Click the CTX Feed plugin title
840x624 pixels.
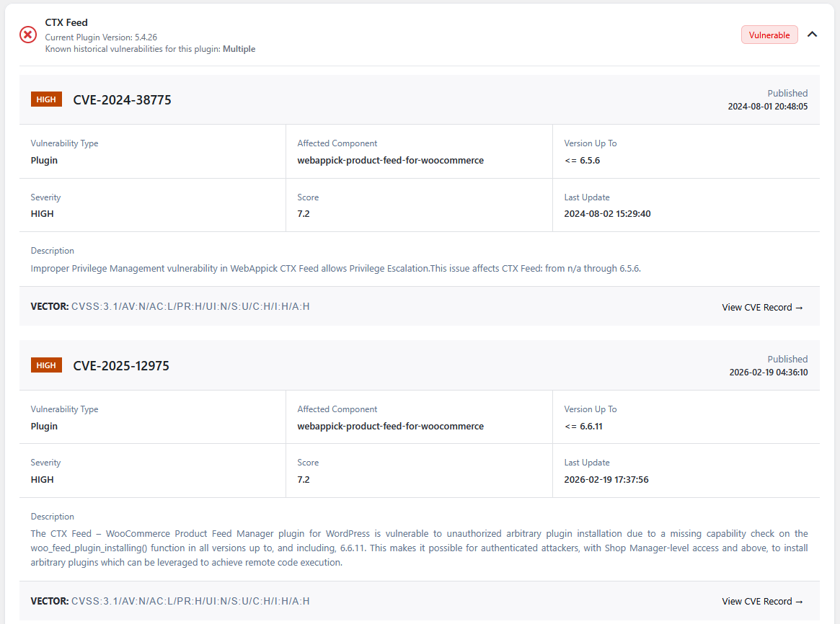[66, 22]
